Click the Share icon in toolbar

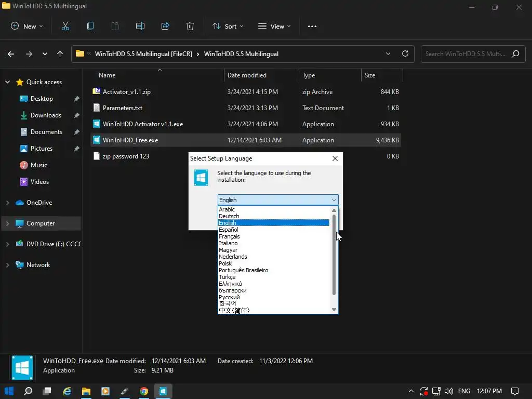click(165, 26)
